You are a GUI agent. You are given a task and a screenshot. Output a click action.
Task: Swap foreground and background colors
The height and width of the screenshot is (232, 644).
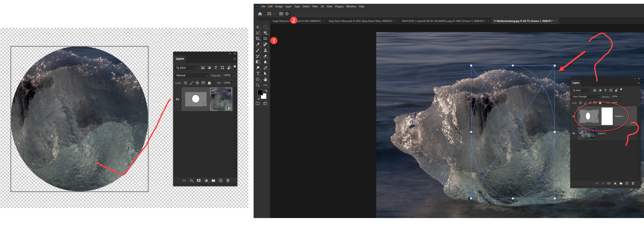[x=266, y=91]
